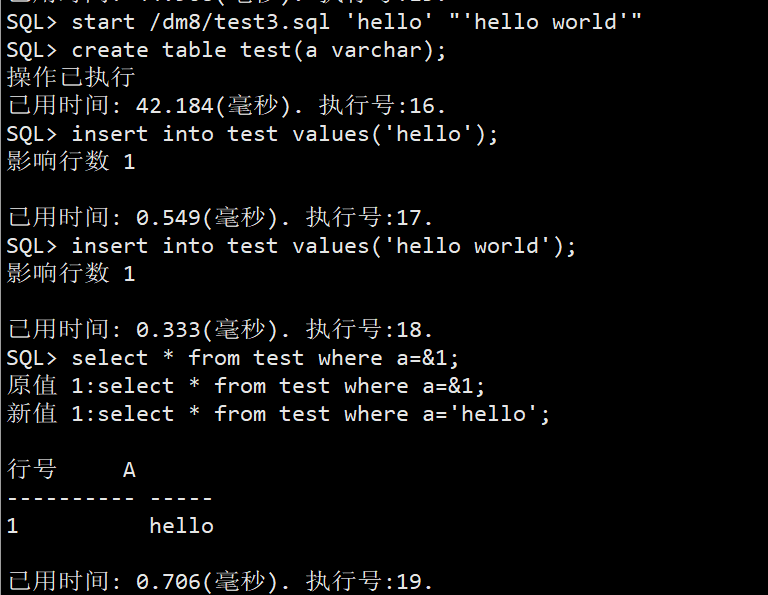Click the 执行号:19 text

[370, 581]
